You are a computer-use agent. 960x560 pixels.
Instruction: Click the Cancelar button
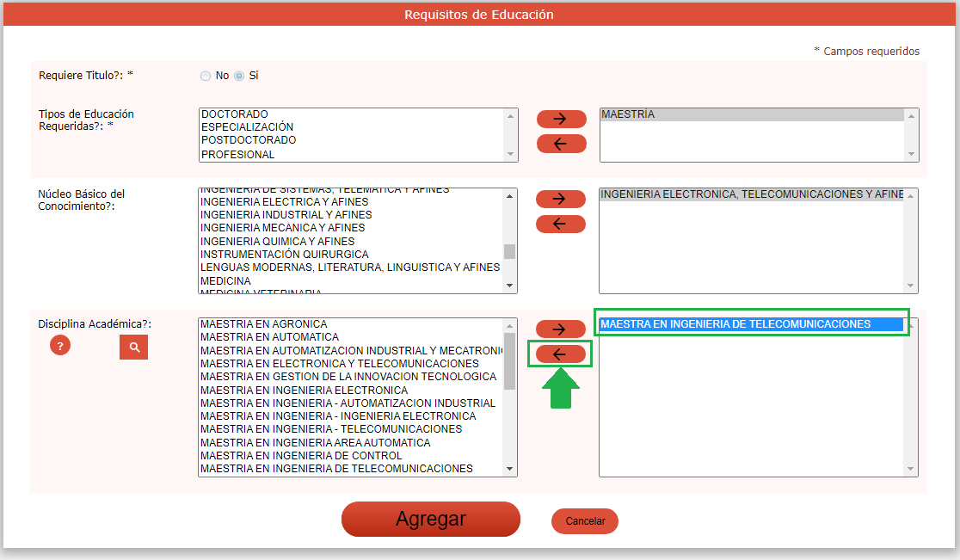(585, 521)
